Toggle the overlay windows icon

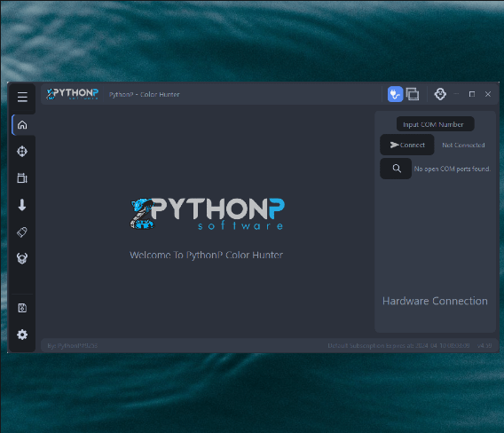413,94
